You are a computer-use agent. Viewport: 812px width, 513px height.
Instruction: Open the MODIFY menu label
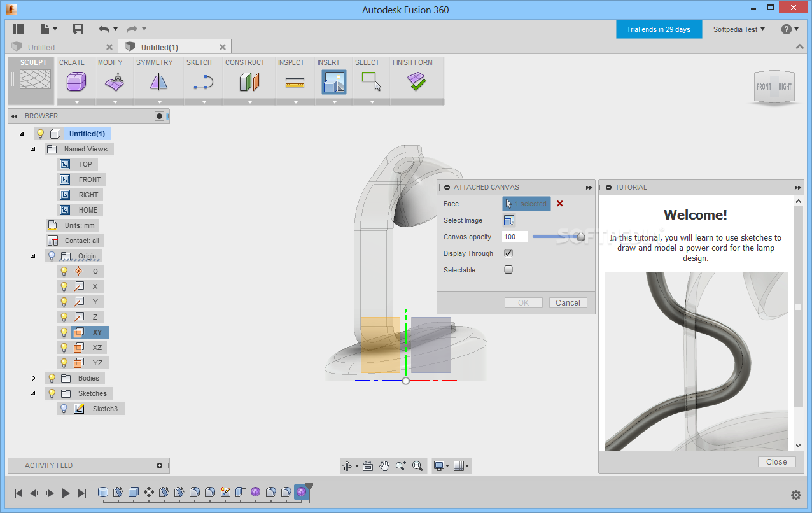(111, 62)
